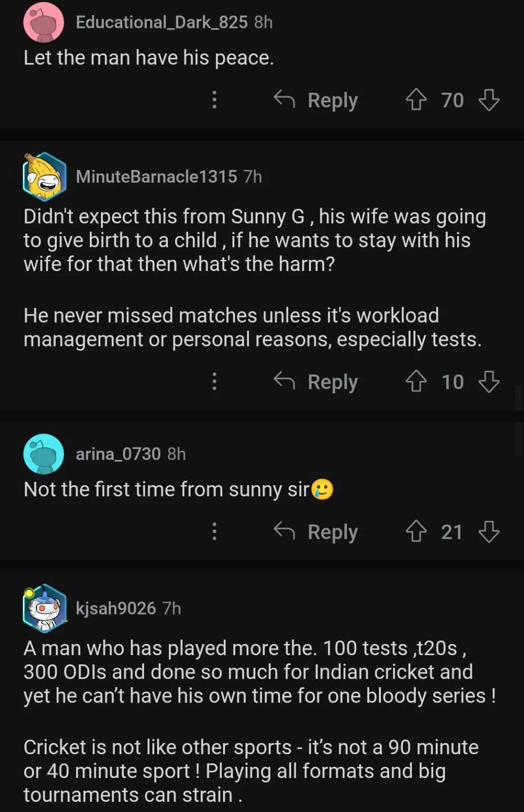Upvote the Educational_Dark_825 comment

(416, 100)
